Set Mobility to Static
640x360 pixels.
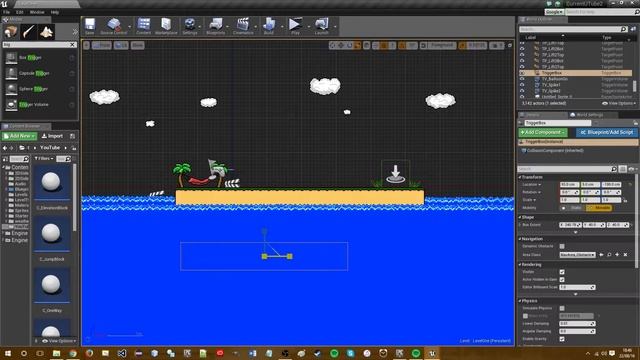click(x=573, y=208)
